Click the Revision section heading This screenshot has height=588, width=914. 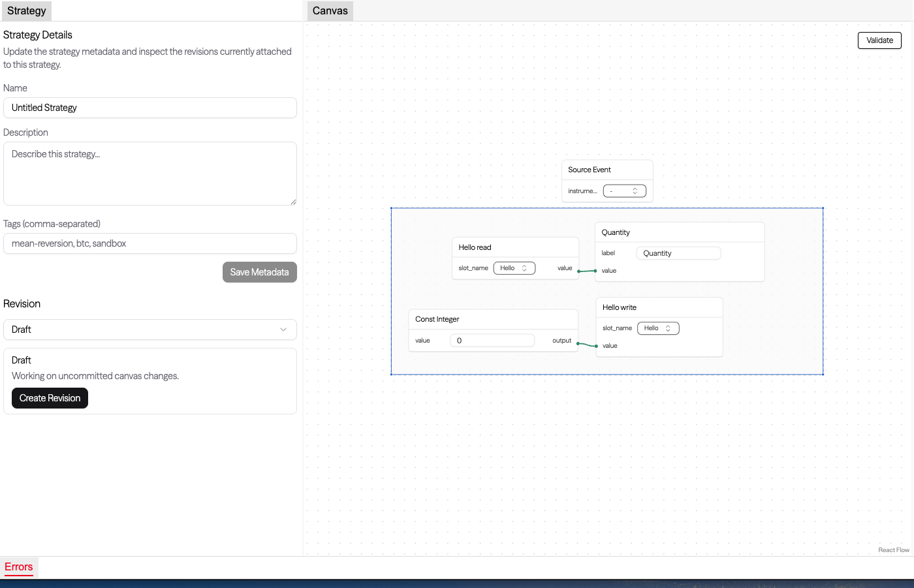22,304
